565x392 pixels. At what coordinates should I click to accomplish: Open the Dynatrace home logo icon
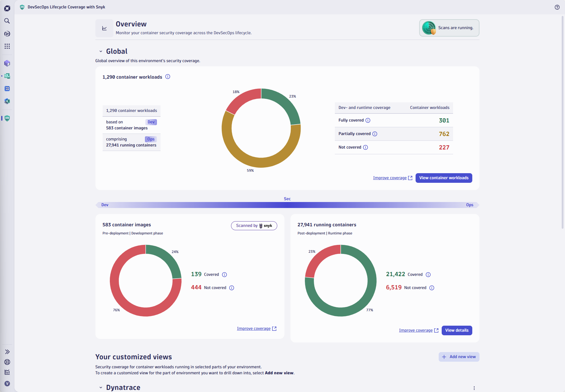pos(7,8)
